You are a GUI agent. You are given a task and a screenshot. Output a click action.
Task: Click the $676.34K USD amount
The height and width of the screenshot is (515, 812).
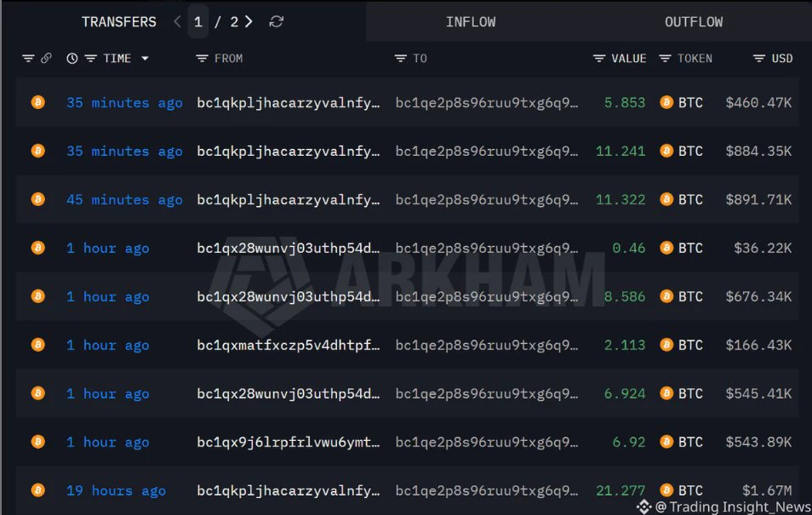click(758, 296)
